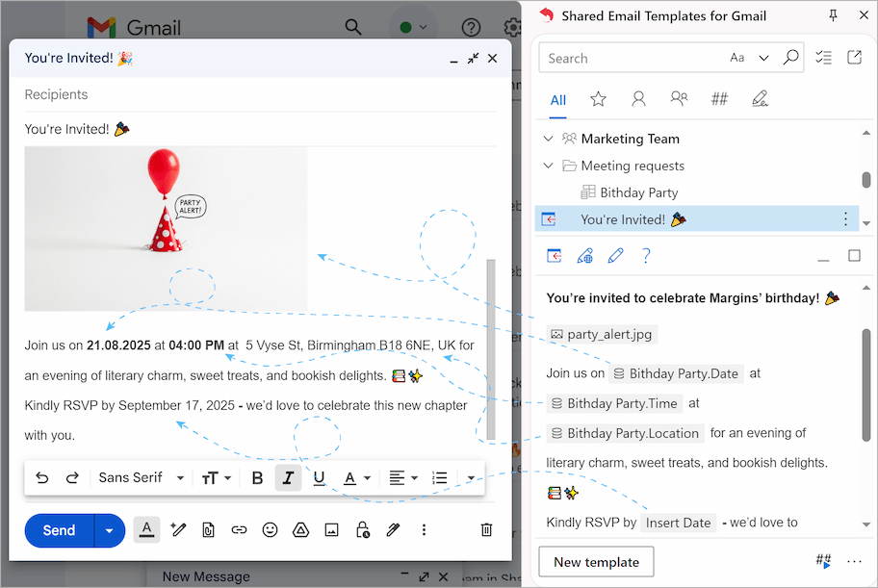Pin the Shared Email Templates pane
The width and height of the screenshot is (878, 588).
(833, 15)
